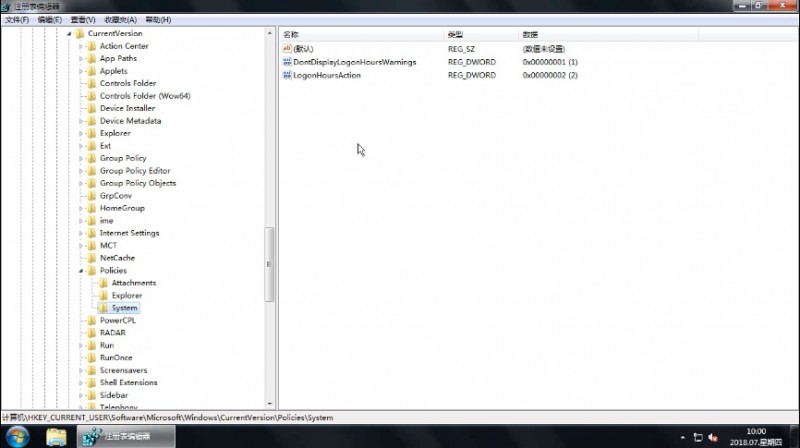This screenshot has width=800, height=448.
Task: Show hidden tray icons arrow
Action: [683, 437]
